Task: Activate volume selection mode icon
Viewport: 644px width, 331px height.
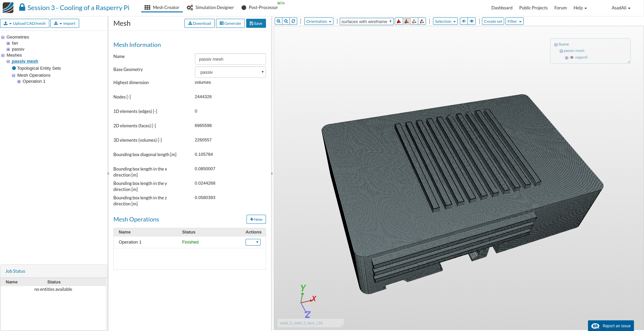Action: coord(399,21)
